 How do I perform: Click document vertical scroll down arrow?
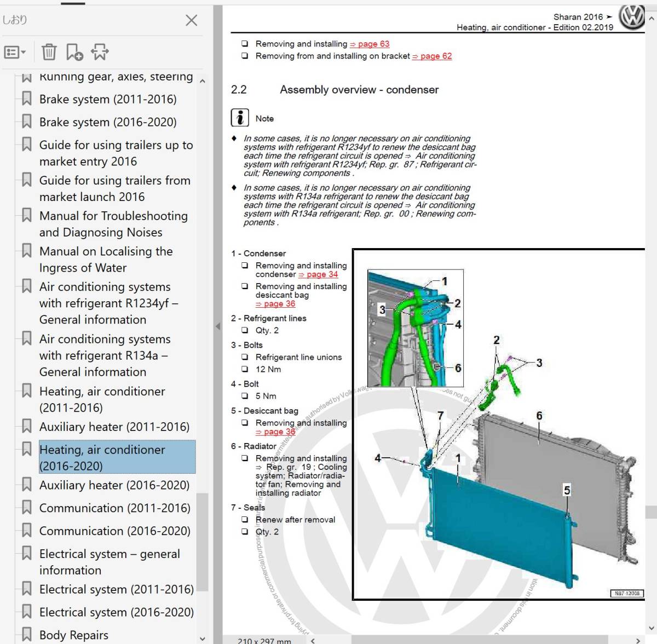tap(651, 628)
